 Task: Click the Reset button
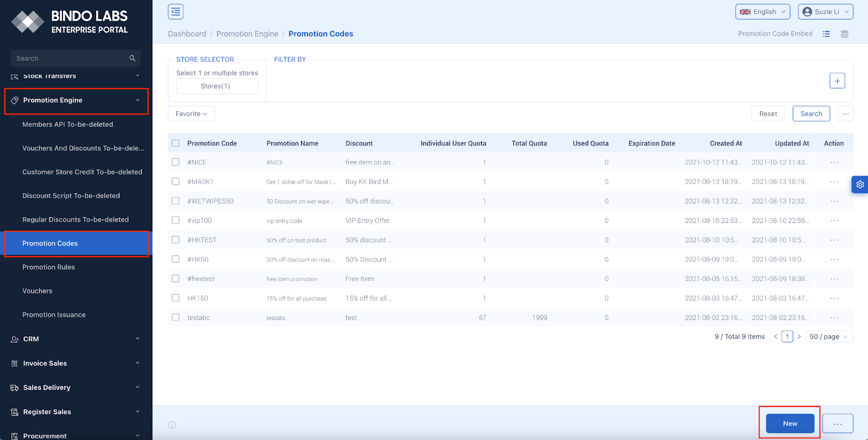point(768,114)
